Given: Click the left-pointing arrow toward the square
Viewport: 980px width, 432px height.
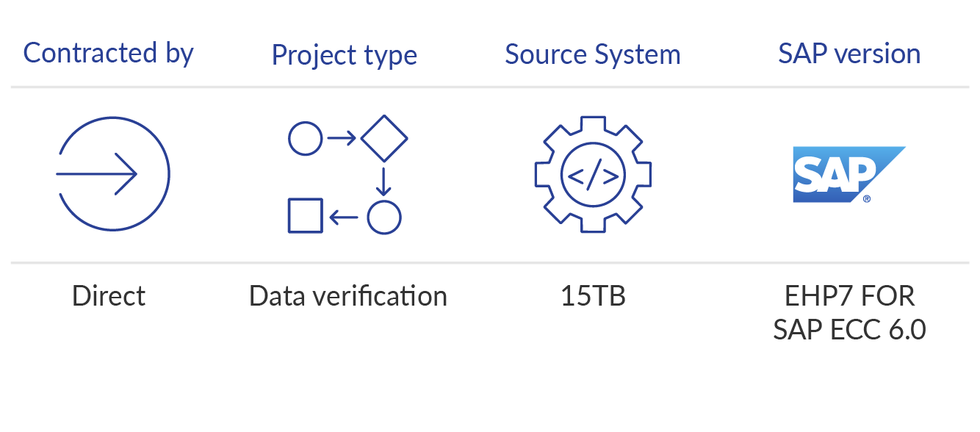Looking at the screenshot, I should (x=344, y=217).
